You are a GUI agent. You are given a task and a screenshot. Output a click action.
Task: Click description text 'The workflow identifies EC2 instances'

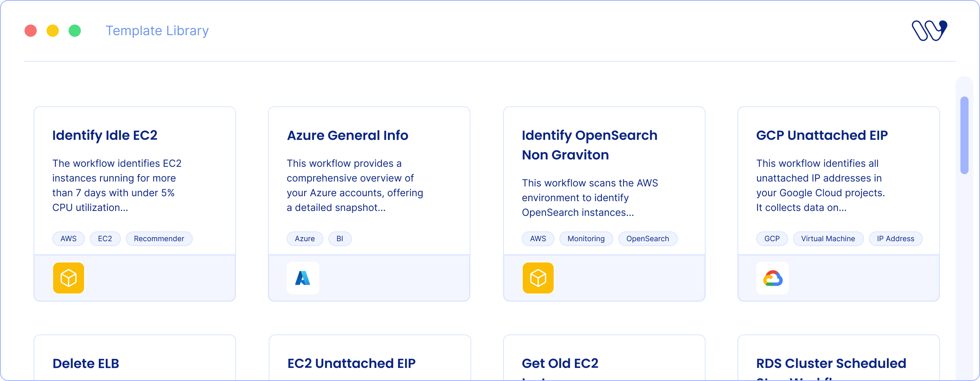[117, 186]
